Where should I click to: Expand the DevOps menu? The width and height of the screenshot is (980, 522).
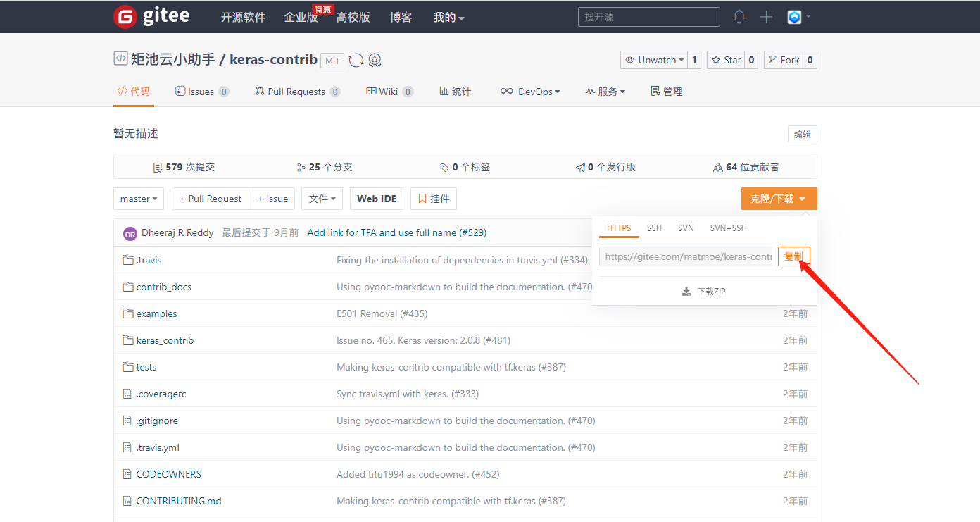coord(530,92)
